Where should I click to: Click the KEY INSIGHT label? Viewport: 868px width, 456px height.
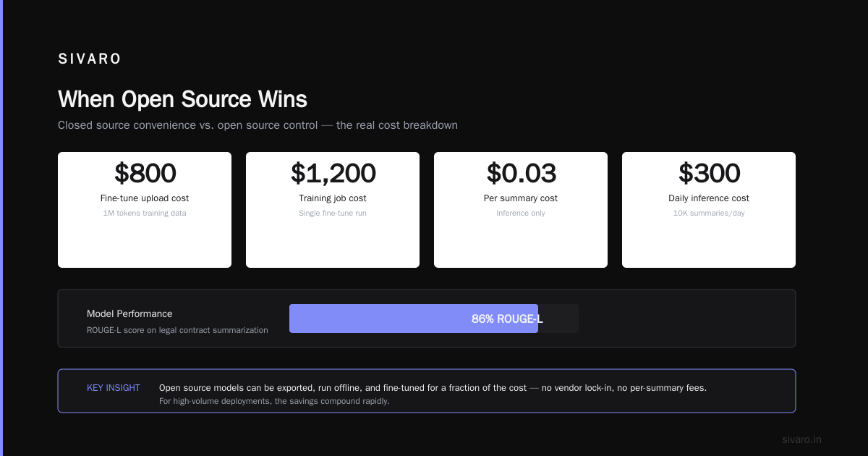coord(114,388)
